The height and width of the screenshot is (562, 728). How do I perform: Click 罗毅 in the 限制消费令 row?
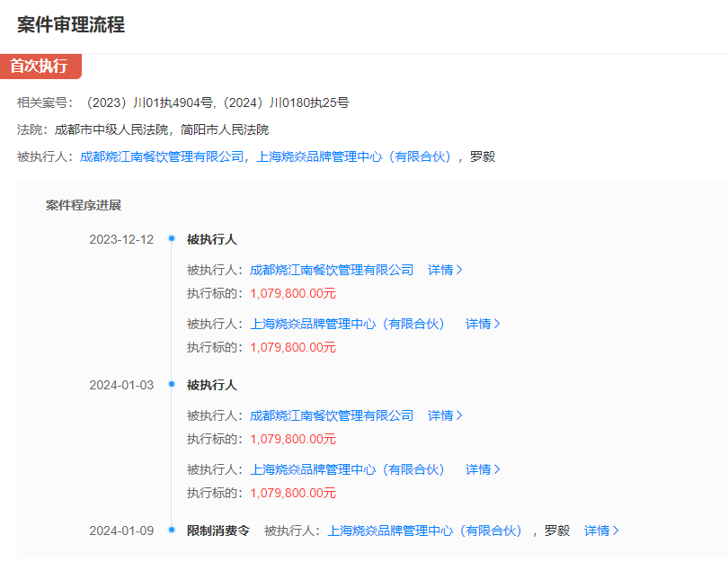(x=557, y=531)
